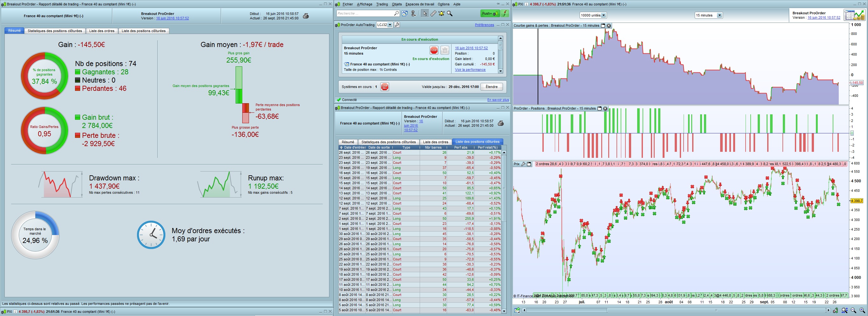Click the Stop All systems icon
This screenshot has height=316, width=868.
click(384, 87)
